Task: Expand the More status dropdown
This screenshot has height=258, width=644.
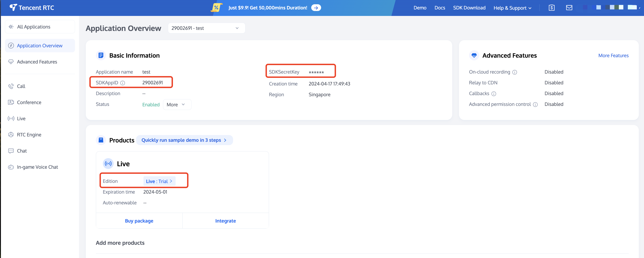Action: tap(177, 104)
